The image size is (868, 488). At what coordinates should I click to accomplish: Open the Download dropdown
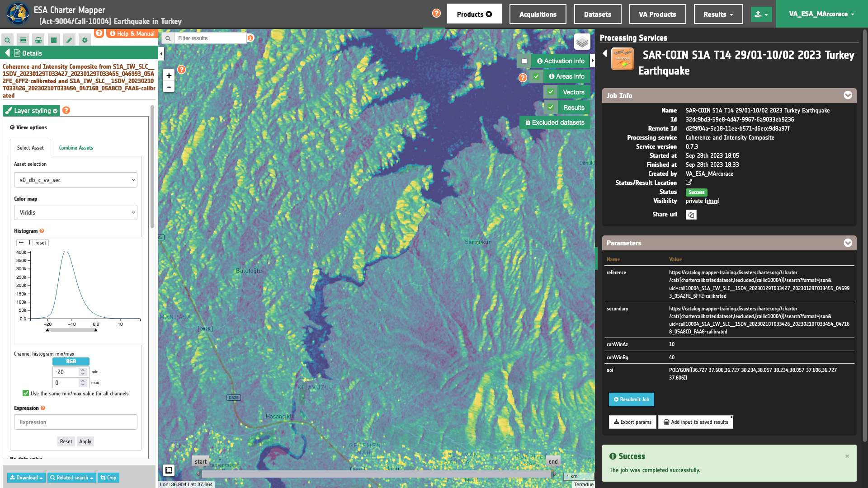26,478
